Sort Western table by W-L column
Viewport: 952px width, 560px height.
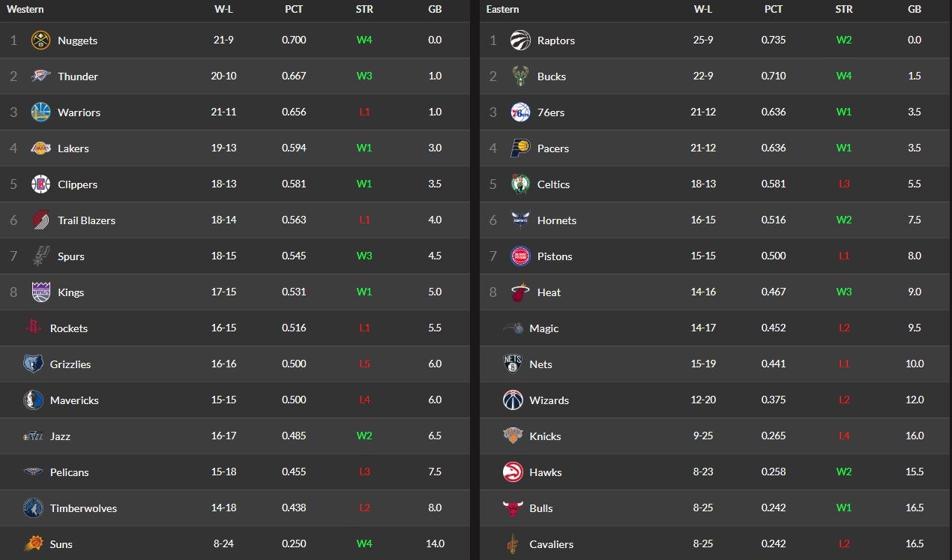(223, 9)
